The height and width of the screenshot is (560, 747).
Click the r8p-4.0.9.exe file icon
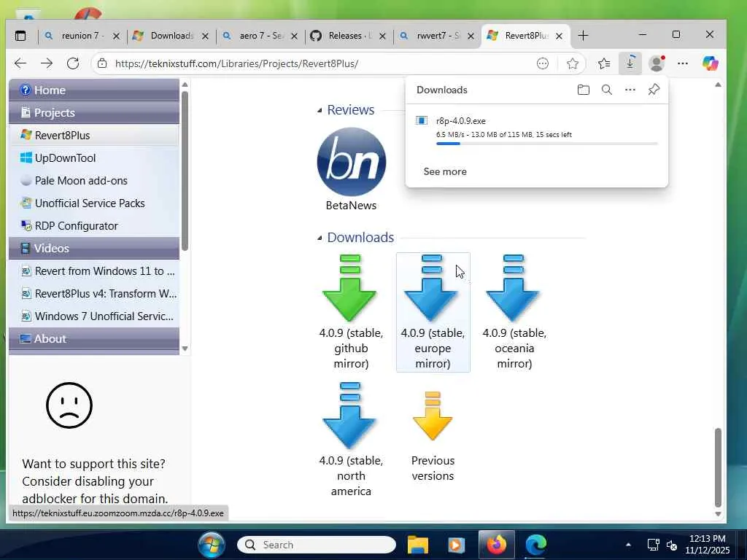tap(422, 120)
